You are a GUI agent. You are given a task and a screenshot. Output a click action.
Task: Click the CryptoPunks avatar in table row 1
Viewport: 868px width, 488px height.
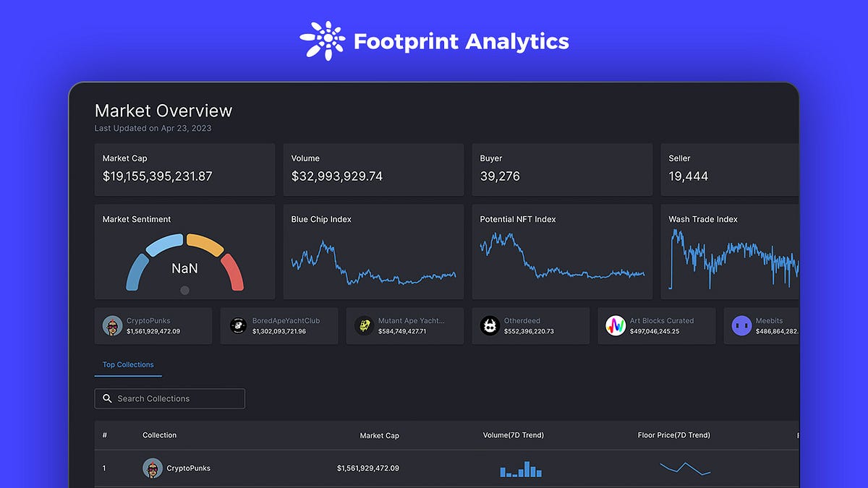pyautogui.click(x=153, y=468)
